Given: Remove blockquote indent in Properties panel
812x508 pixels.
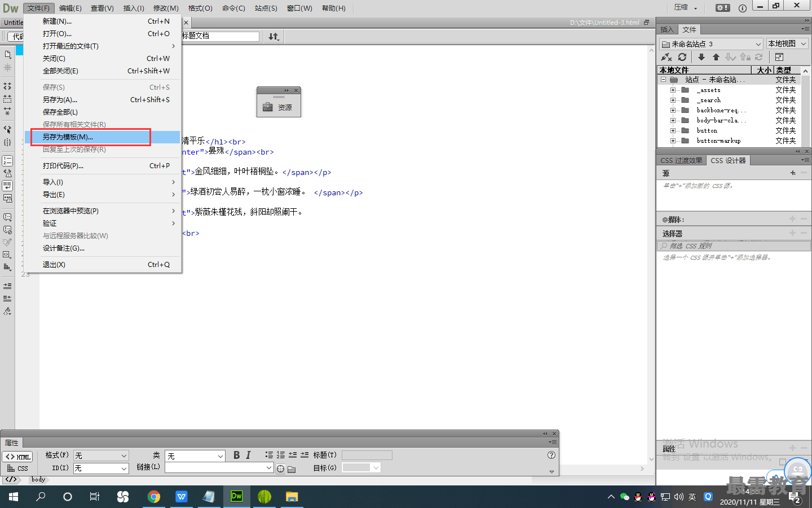Looking at the screenshot, I should 293,455.
